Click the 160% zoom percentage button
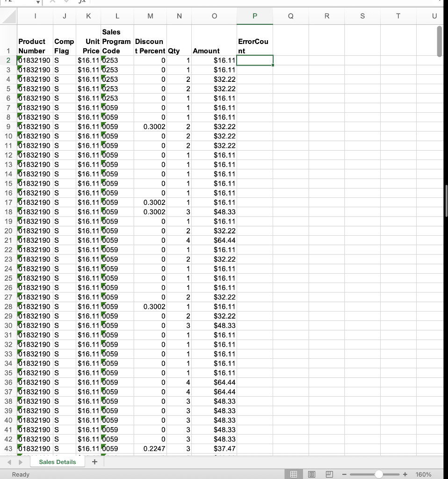This screenshot has width=448, height=479. 423,474
